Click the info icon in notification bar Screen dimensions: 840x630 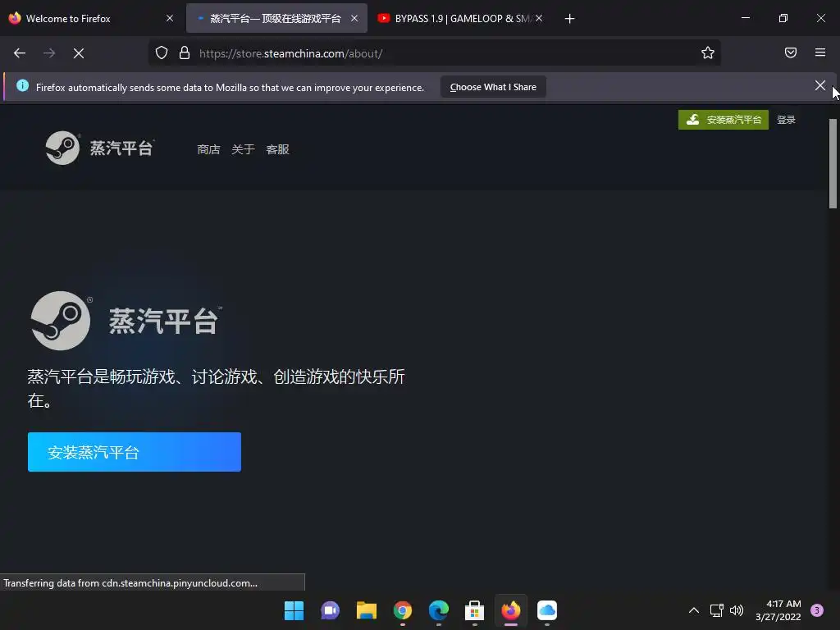tap(22, 85)
